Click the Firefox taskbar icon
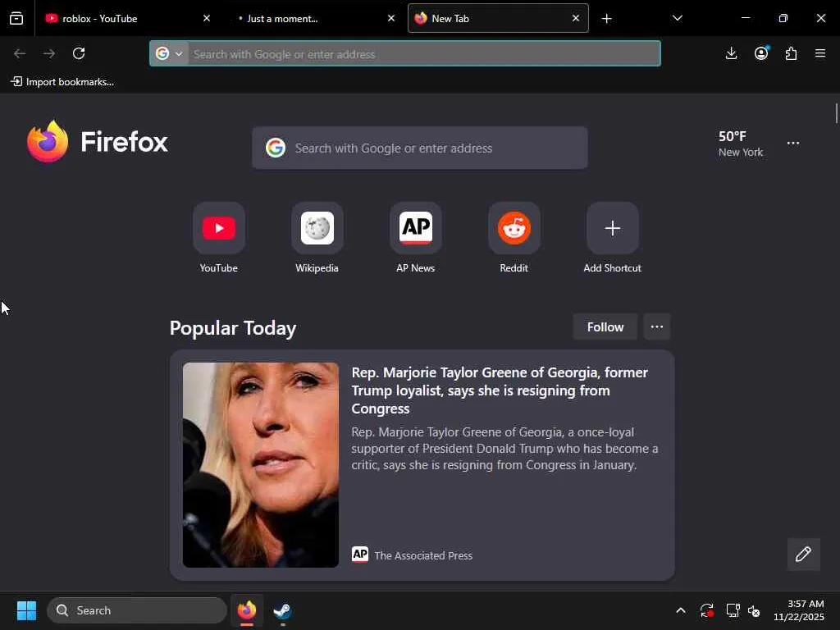The height and width of the screenshot is (630, 840). pyautogui.click(x=246, y=610)
